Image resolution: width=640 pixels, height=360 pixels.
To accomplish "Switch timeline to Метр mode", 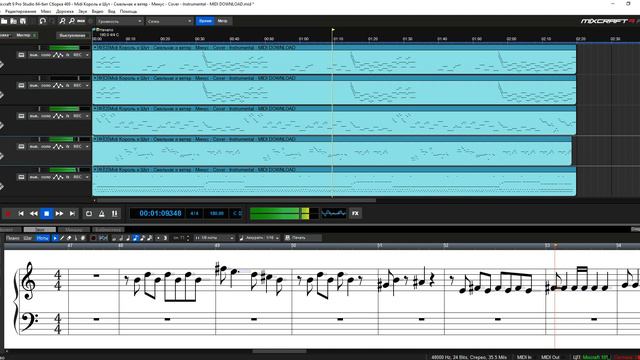I will pyautogui.click(x=222, y=21).
